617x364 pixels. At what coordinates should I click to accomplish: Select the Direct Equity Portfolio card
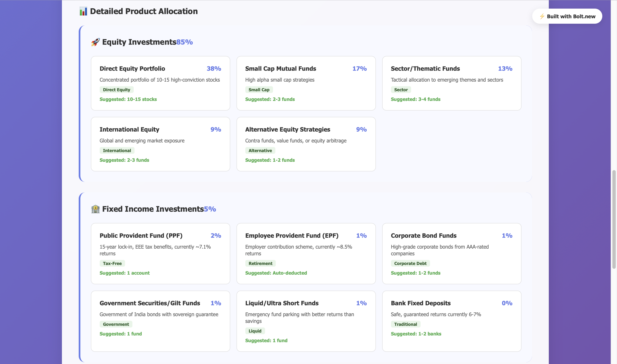[x=160, y=83]
